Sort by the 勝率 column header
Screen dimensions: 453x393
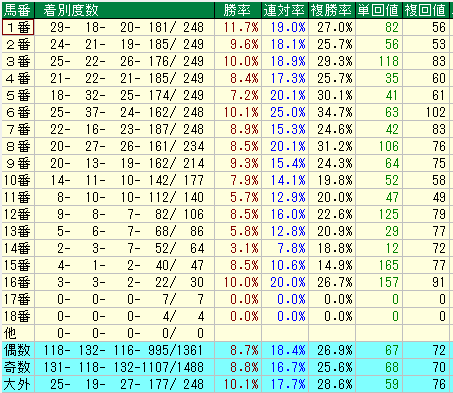click(x=238, y=10)
